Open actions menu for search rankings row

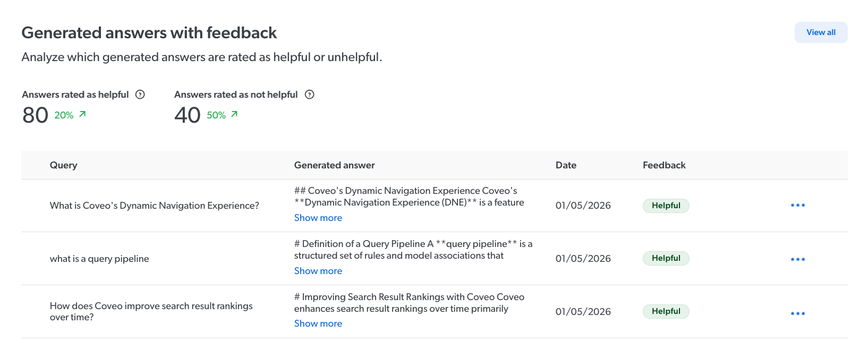[x=797, y=313]
